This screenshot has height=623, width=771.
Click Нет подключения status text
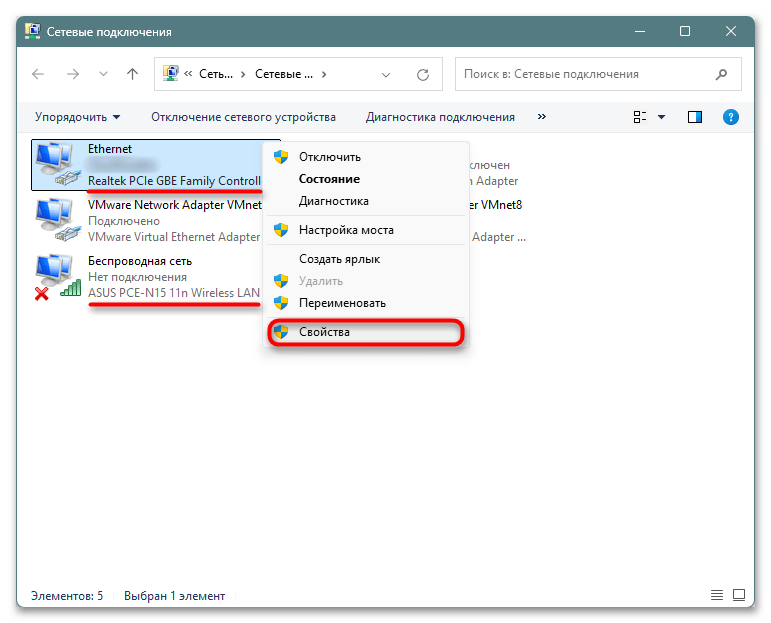pos(137,277)
